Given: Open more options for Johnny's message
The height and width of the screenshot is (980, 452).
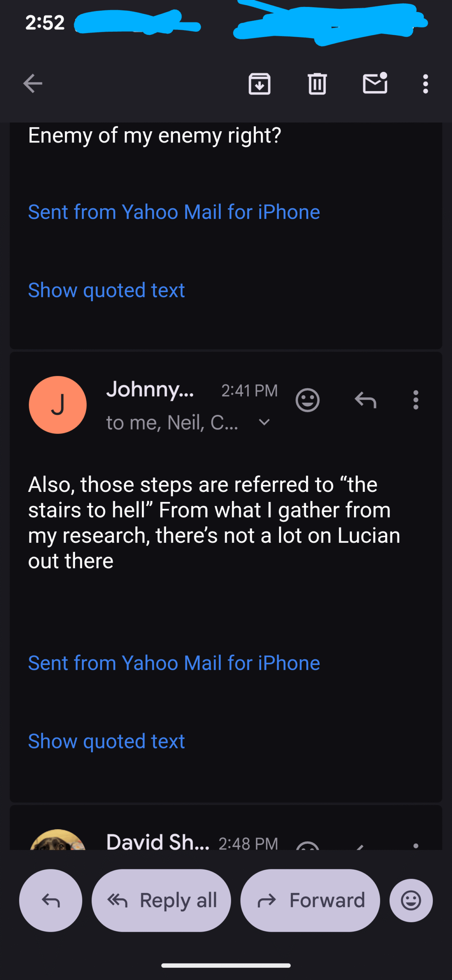Looking at the screenshot, I should pyautogui.click(x=416, y=400).
